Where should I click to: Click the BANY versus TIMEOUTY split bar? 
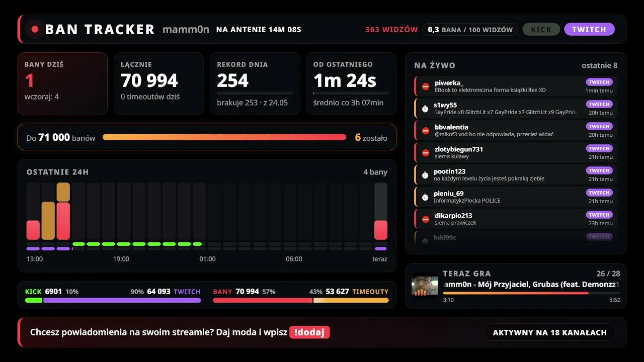[x=301, y=300]
